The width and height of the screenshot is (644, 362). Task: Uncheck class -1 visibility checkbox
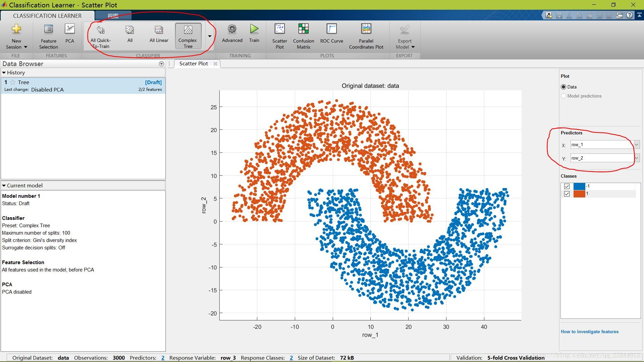click(567, 186)
